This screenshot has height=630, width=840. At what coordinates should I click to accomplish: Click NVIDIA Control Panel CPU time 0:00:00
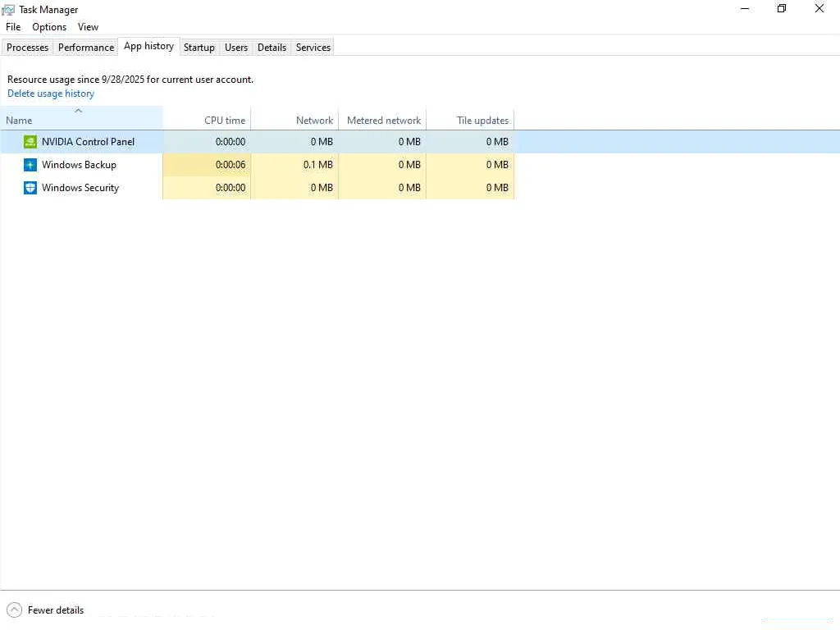point(207,142)
